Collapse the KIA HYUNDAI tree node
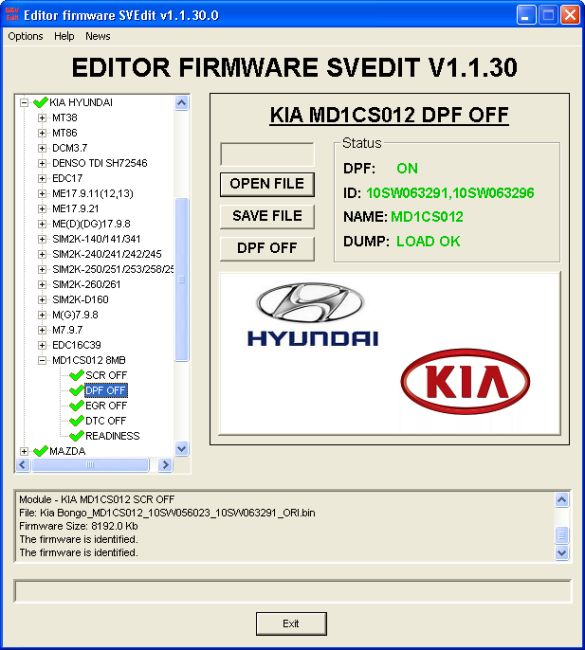585x650 pixels. tap(24, 102)
